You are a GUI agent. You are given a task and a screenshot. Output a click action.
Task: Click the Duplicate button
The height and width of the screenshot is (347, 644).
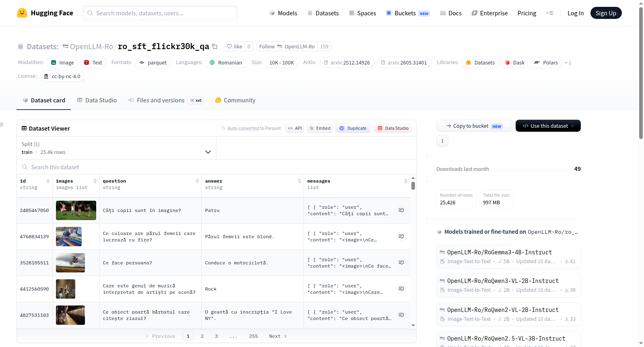(353, 128)
